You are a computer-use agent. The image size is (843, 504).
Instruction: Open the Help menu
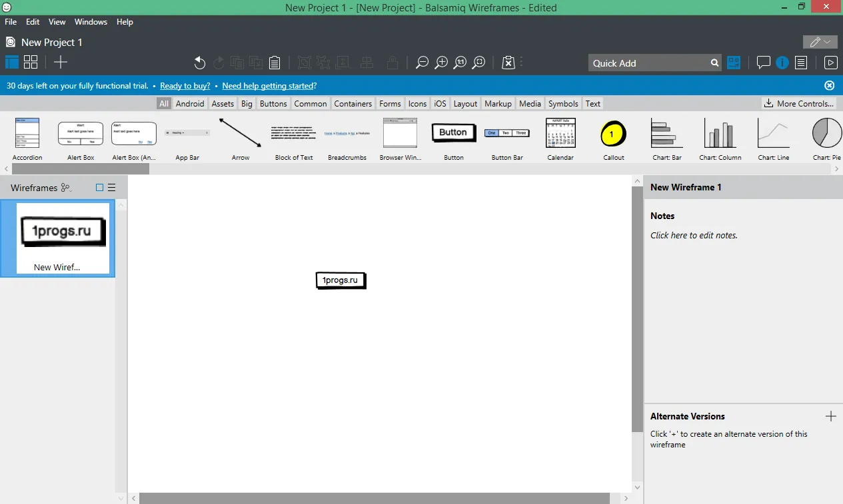coord(125,22)
